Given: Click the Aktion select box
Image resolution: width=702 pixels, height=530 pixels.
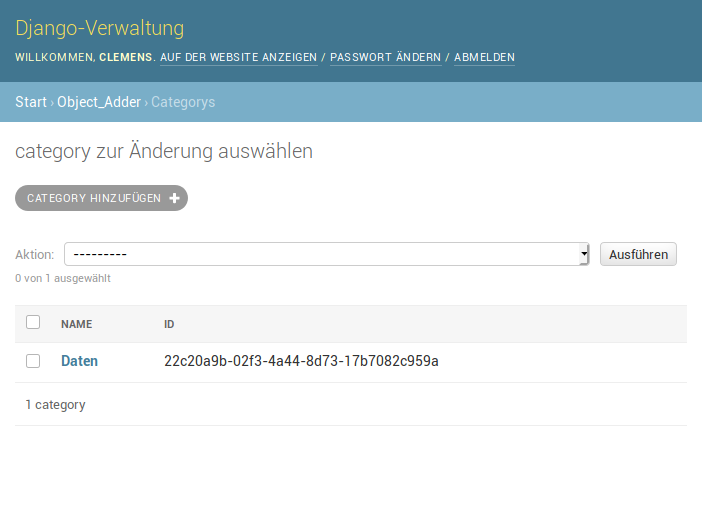Looking at the screenshot, I should (320, 255).
